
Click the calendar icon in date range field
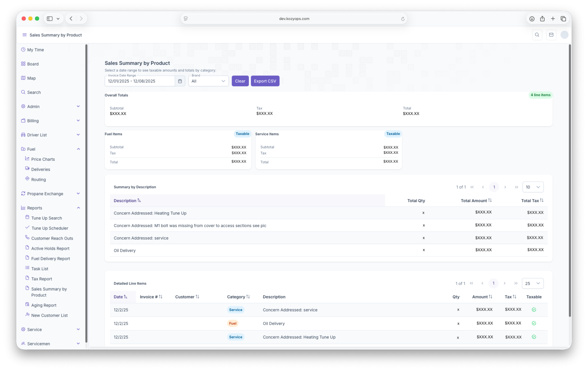[x=180, y=81]
